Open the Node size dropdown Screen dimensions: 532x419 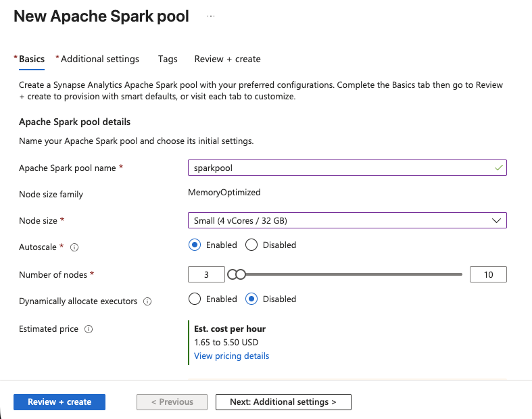[x=347, y=220]
